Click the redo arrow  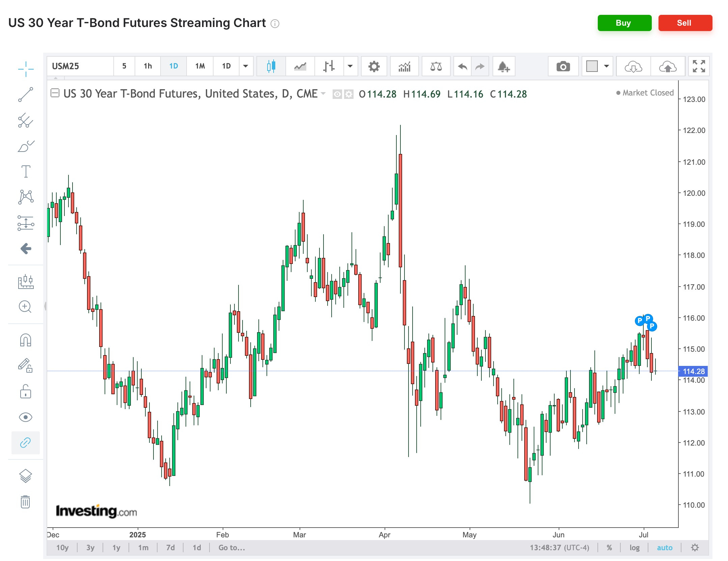click(480, 66)
